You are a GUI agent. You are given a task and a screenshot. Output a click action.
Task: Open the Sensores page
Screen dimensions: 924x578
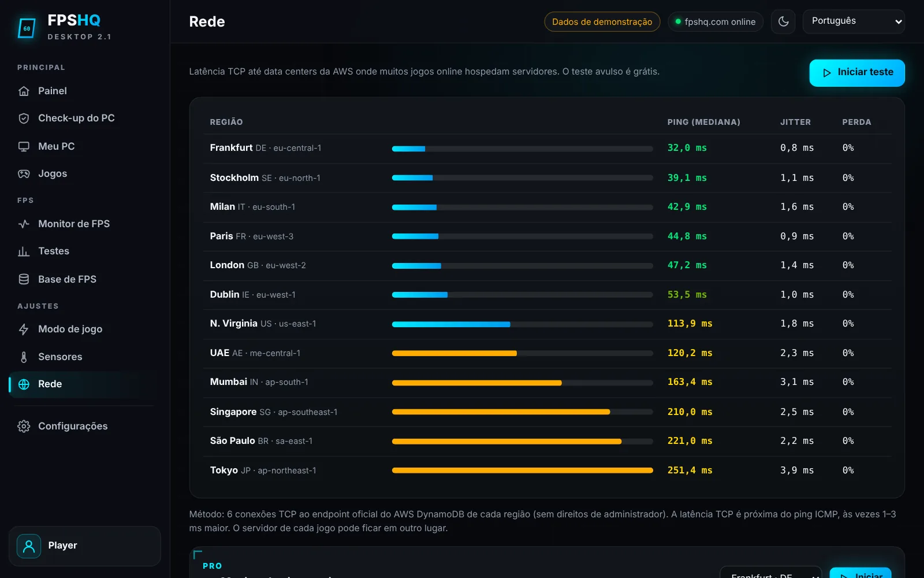pyautogui.click(x=85, y=357)
